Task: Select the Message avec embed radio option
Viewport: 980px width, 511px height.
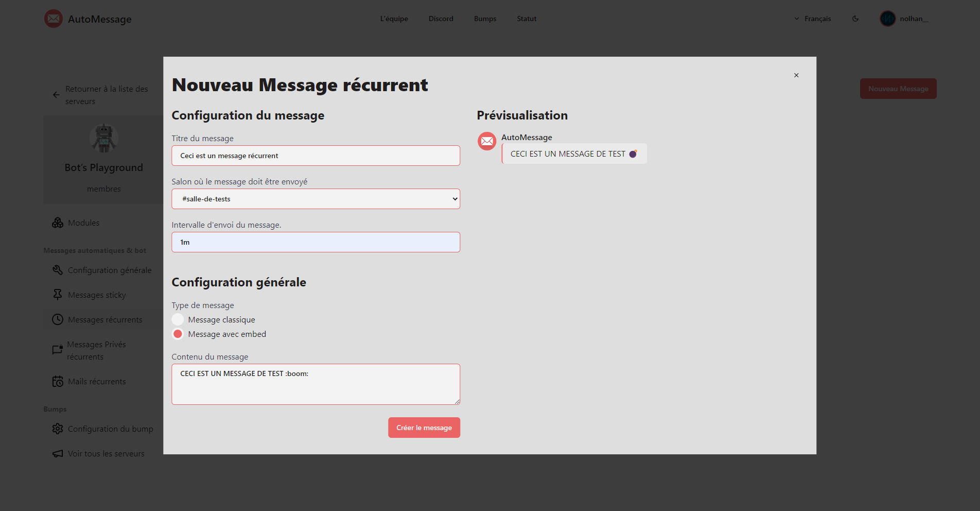Action: pyautogui.click(x=178, y=334)
